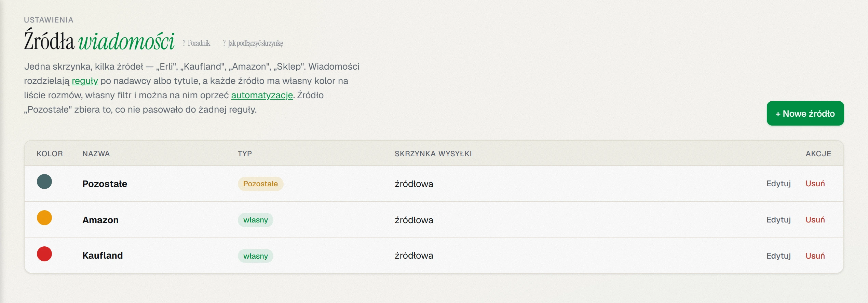Click the gray-teal color dot for Pozostałe
Viewport: 868px width, 303px height.
point(44,182)
